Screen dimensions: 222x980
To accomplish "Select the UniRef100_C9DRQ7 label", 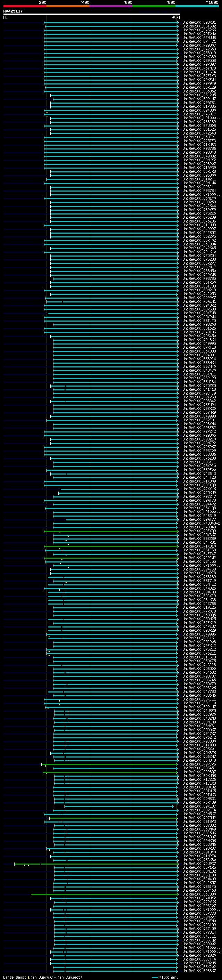I will 199,848.
